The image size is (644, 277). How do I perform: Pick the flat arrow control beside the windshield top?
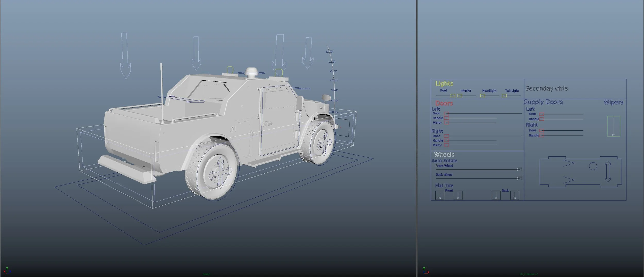301,88
